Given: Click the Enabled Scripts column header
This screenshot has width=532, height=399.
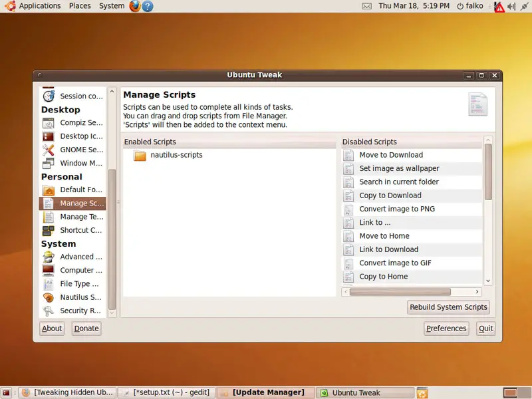Looking at the screenshot, I should tap(229, 142).
